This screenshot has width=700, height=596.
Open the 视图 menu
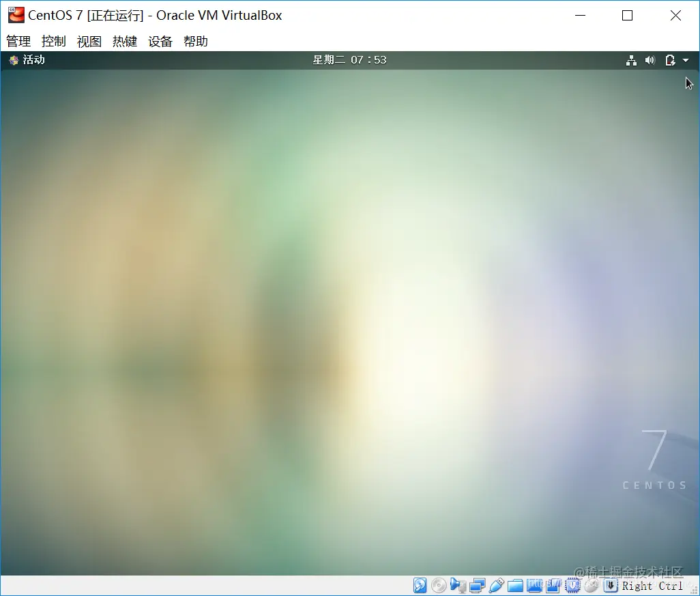tap(89, 42)
